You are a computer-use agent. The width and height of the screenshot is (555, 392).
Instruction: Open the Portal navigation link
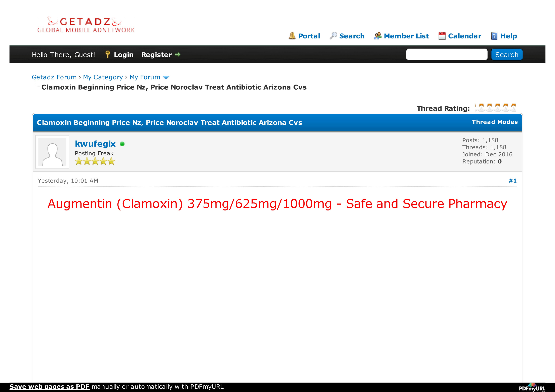[309, 36]
